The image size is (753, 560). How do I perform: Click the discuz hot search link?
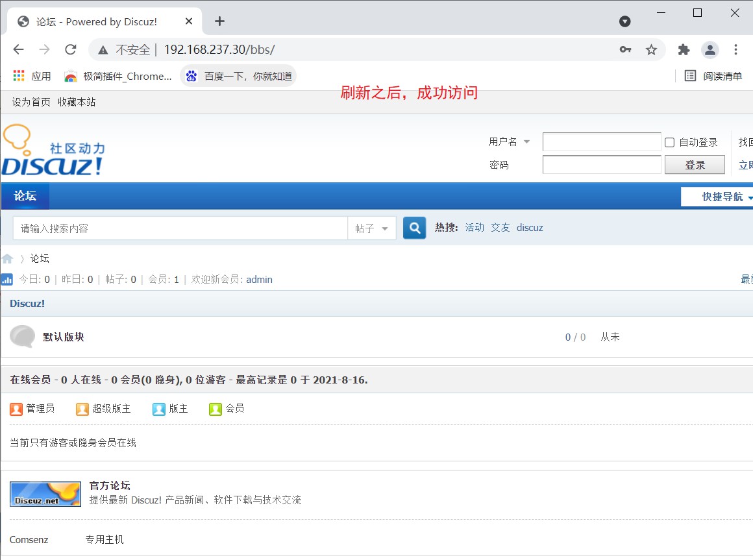(x=530, y=228)
